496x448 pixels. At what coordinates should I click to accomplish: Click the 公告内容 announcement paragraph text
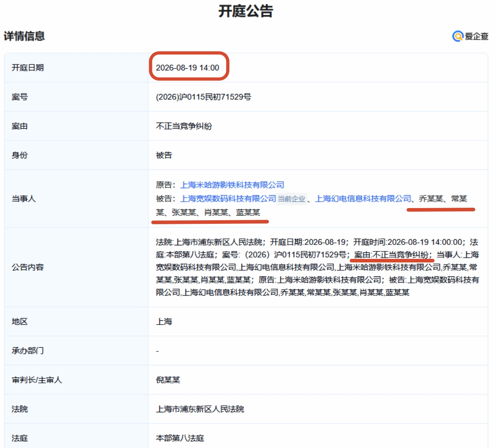click(317, 267)
